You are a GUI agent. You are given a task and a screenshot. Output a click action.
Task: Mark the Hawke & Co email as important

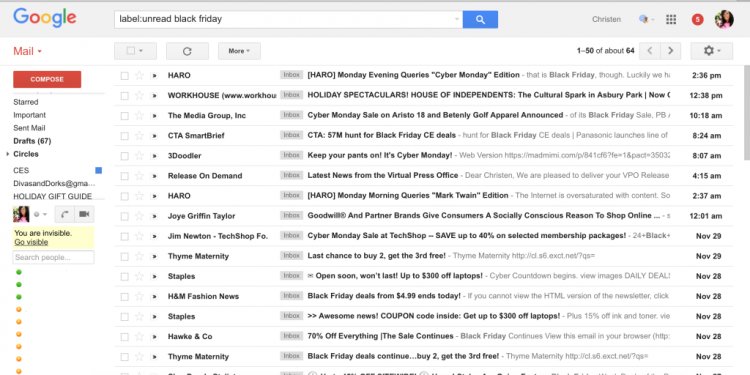[x=154, y=337]
